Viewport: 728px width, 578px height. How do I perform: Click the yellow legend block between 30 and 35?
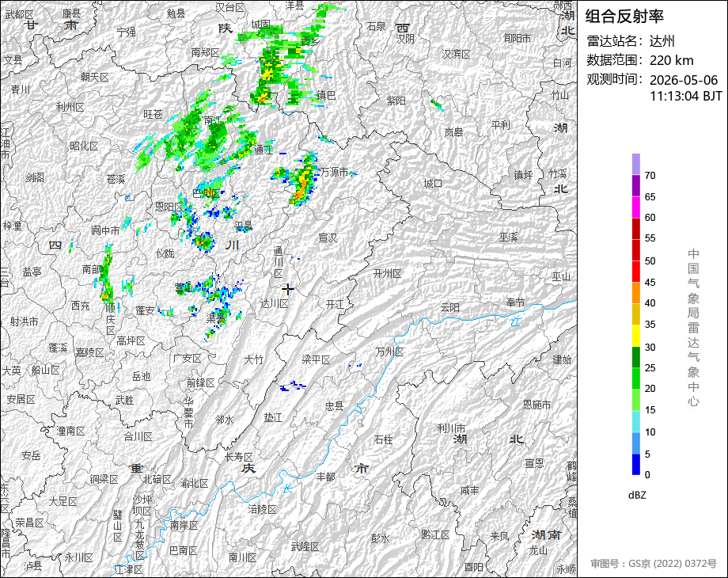(636, 336)
